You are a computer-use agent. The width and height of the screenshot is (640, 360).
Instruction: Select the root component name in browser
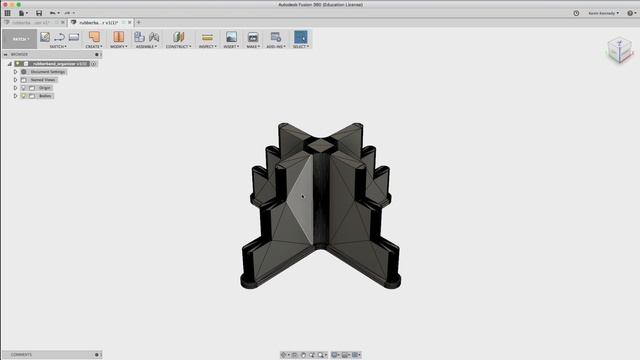click(60, 64)
